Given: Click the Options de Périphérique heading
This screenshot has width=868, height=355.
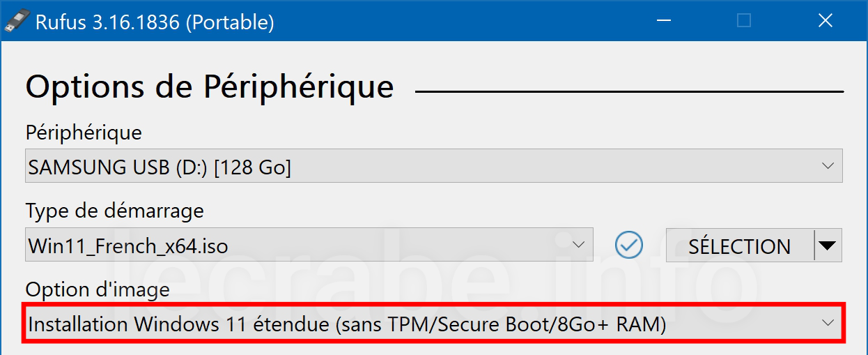Looking at the screenshot, I should pos(210,87).
